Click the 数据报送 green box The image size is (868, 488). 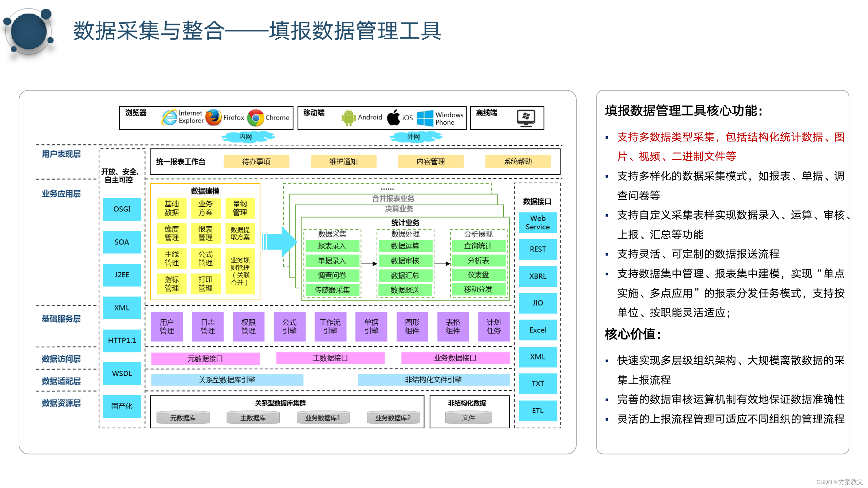[405, 290]
